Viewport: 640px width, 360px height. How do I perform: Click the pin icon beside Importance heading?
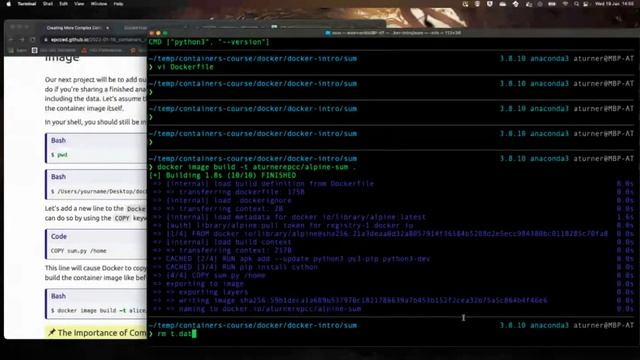[x=51, y=333]
